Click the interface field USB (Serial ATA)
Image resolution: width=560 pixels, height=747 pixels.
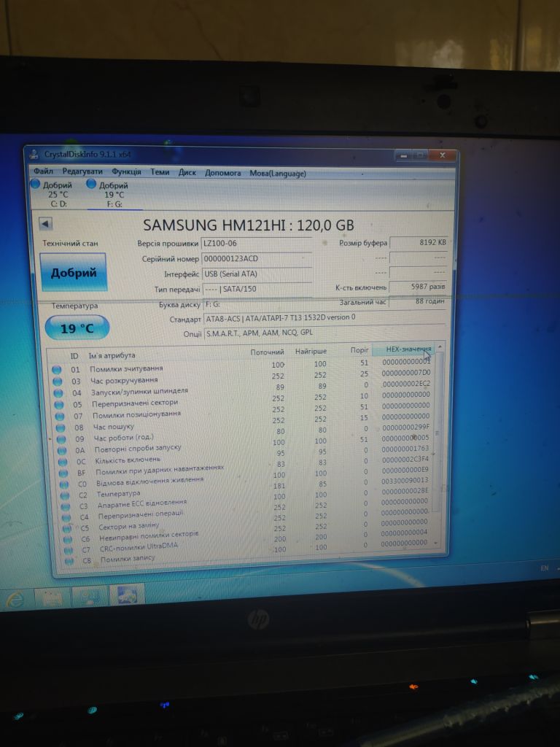pos(257,274)
